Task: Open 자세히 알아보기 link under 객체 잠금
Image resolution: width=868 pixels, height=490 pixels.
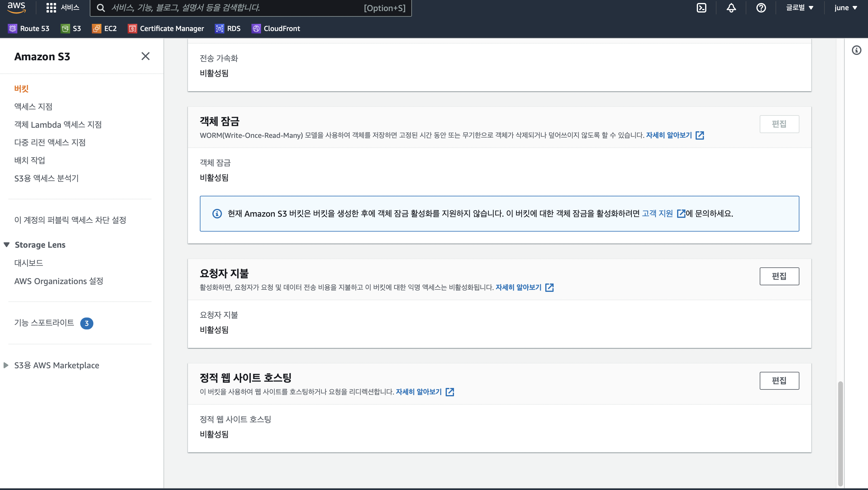Action: point(669,135)
